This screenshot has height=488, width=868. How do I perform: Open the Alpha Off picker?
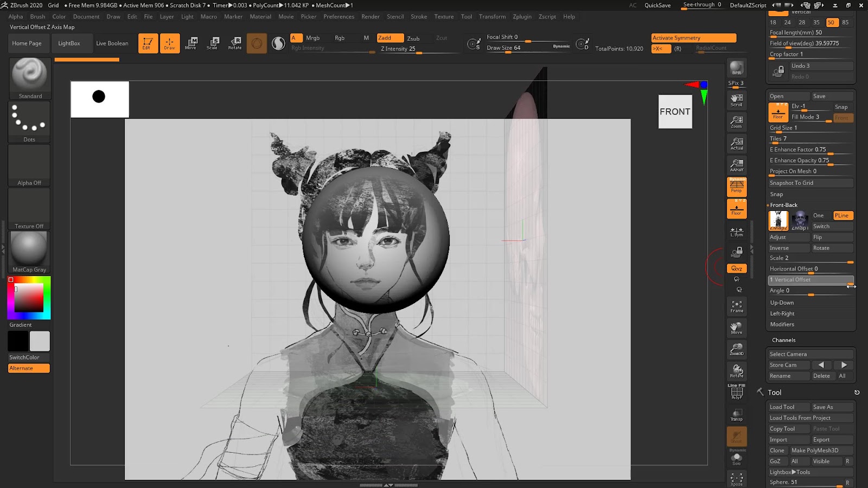pos(29,165)
